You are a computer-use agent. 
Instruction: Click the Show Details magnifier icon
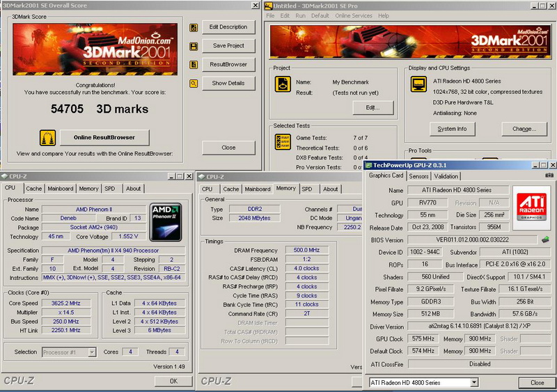click(194, 84)
